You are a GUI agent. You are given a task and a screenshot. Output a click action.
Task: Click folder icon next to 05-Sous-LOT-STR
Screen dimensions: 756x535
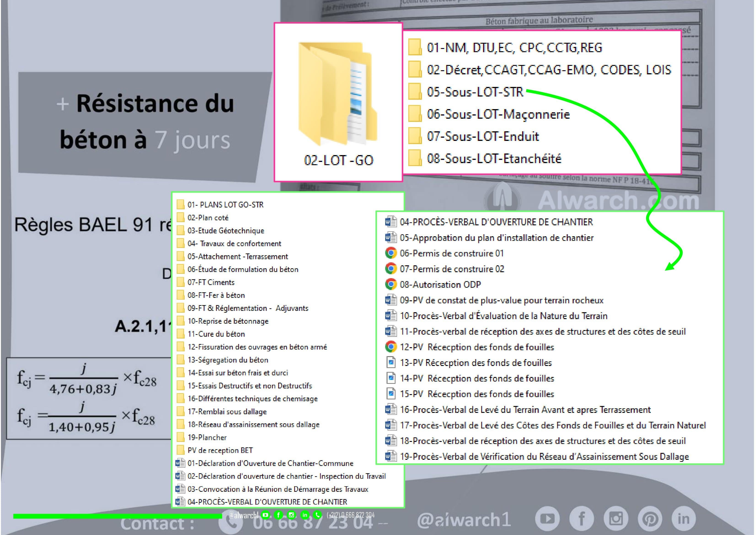click(x=415, y=91)
